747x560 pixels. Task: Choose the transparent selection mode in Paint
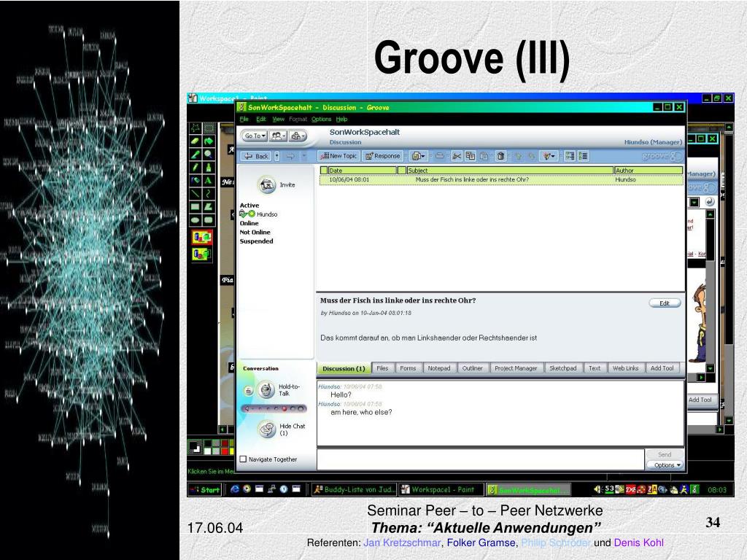[202, 254]
